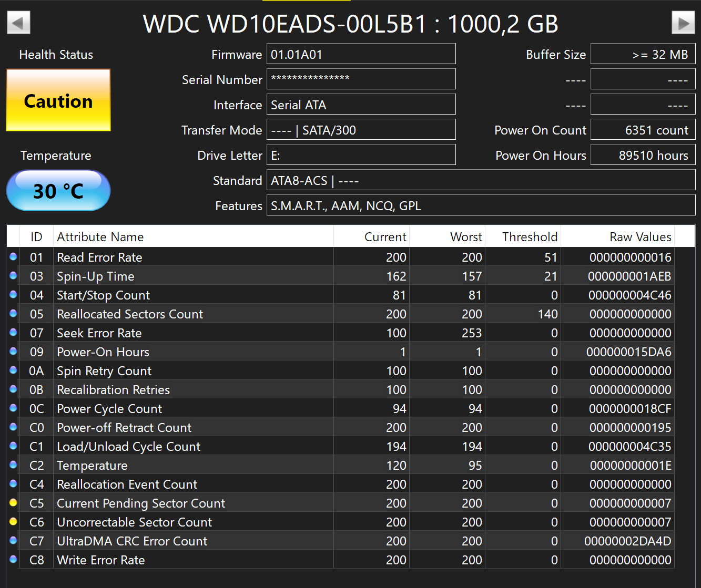Click worst value 253 for Seek Error Rate
Viewport: 701px width, 588px height.
click(472, 333)
